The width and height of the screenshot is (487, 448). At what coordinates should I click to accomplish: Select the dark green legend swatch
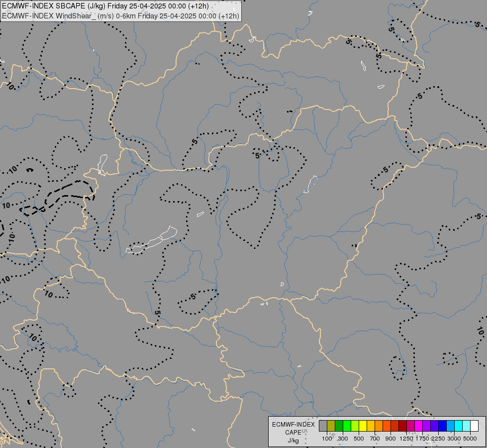tap(339, 426)
